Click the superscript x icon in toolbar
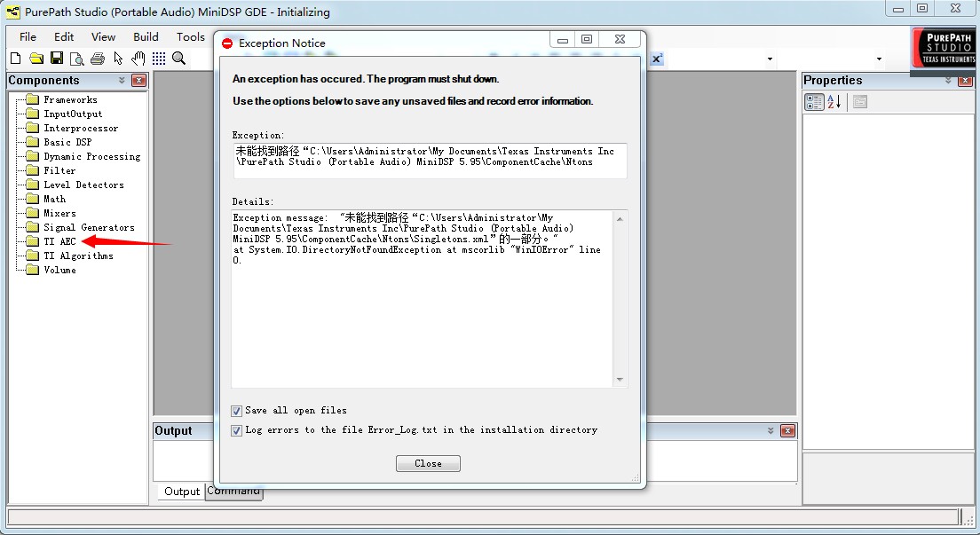Image resolution: width=980 pixels, height=535 pixels. [657, 59]
